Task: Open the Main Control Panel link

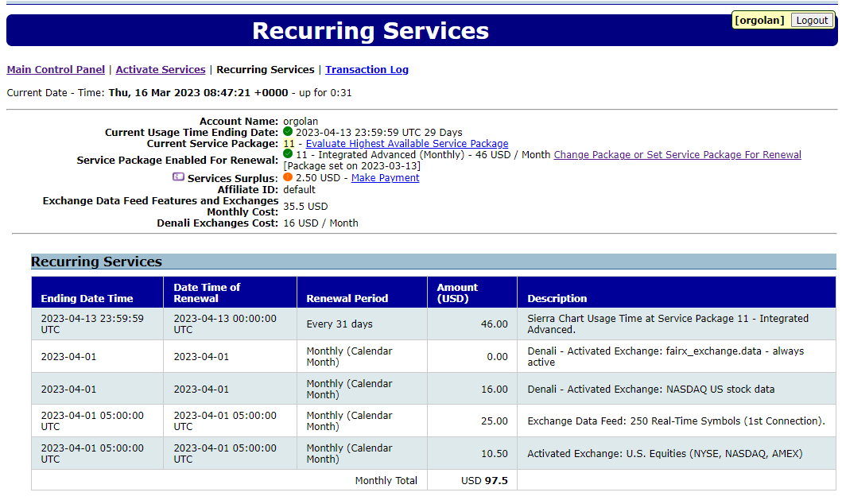Action: pyautogui.click(x=56, y=70)
